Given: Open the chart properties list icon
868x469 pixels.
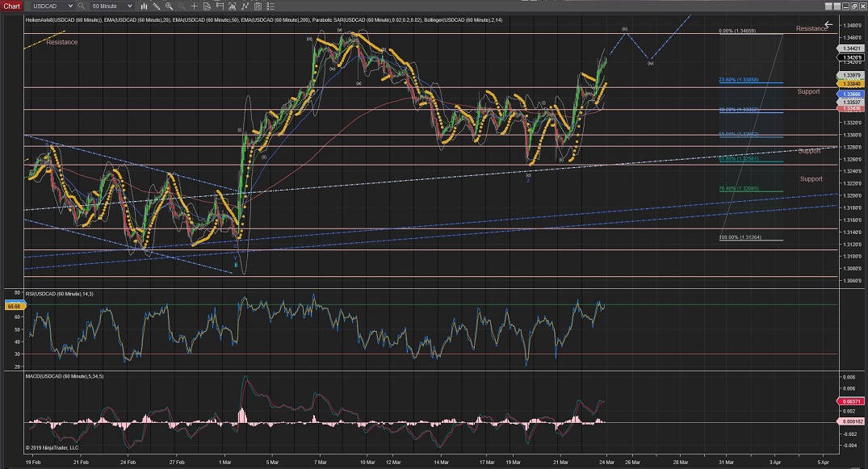Looking at the screenshot, I should click(x=269, y=6).
